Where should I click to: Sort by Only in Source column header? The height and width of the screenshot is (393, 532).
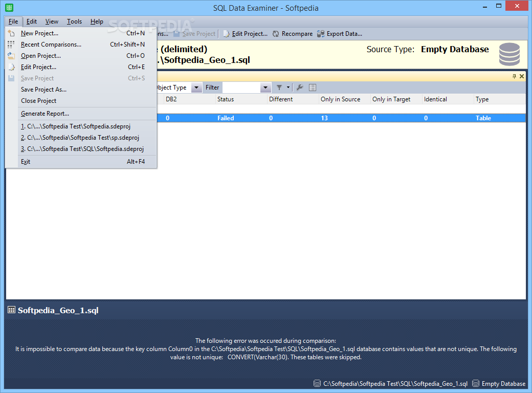coord(345,99)
